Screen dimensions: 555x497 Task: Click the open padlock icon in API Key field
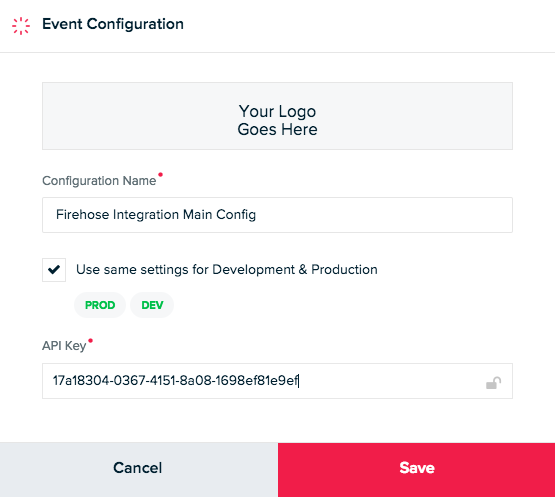(493, 383)
